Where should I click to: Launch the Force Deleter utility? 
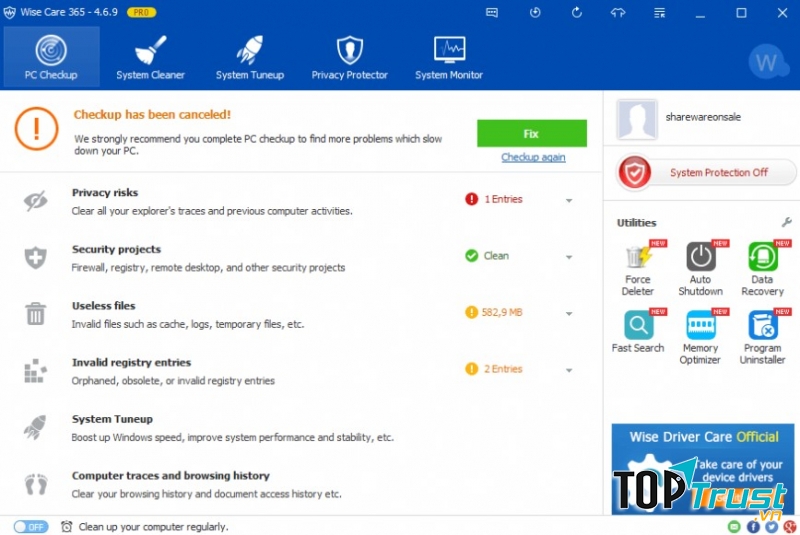638,269
